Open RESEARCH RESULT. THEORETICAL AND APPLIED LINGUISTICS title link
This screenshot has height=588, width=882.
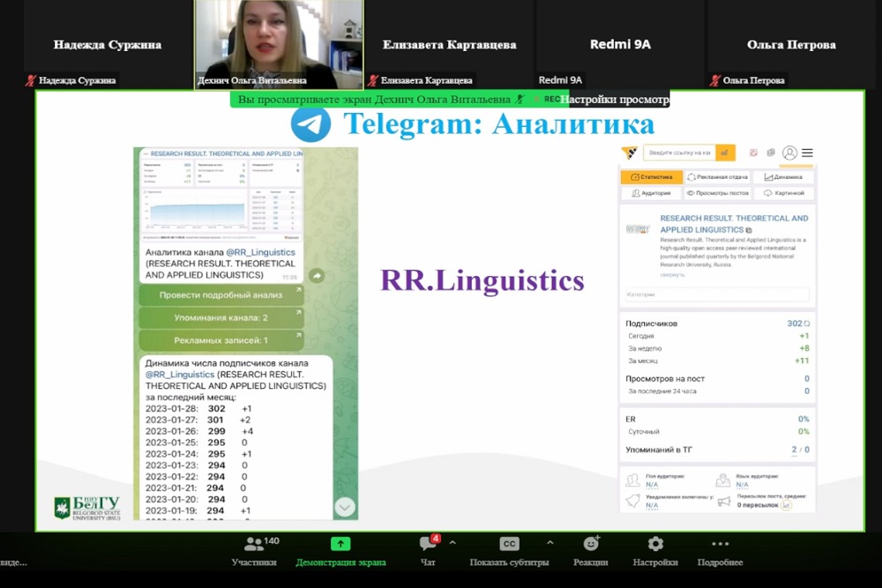pos(734,224)
